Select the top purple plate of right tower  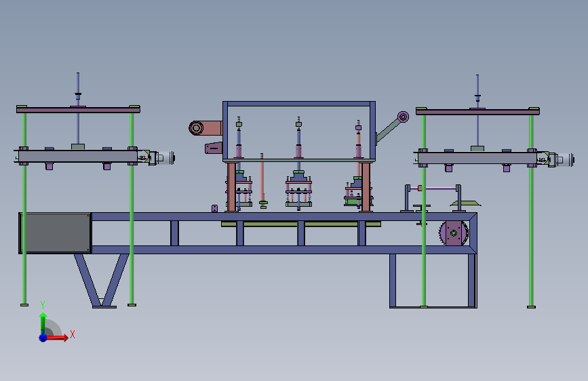pyautogui.click(x=477, y=111)
